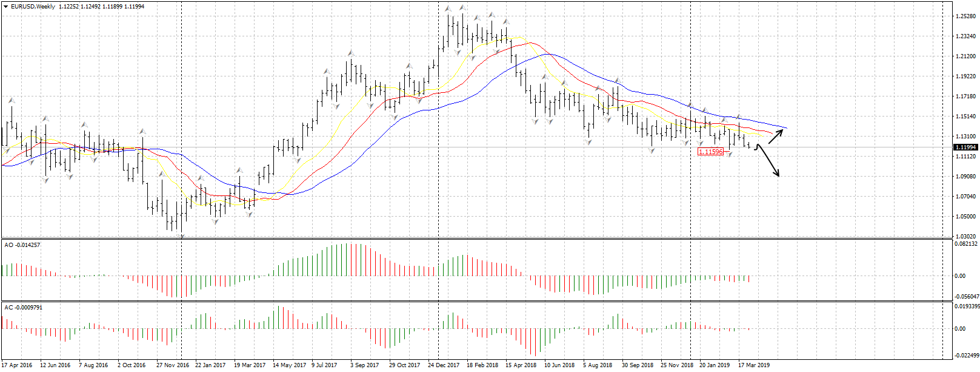Select the red 1.11596 price label
Viewport: 980px width, 372px height.
[x=710, y=152]
